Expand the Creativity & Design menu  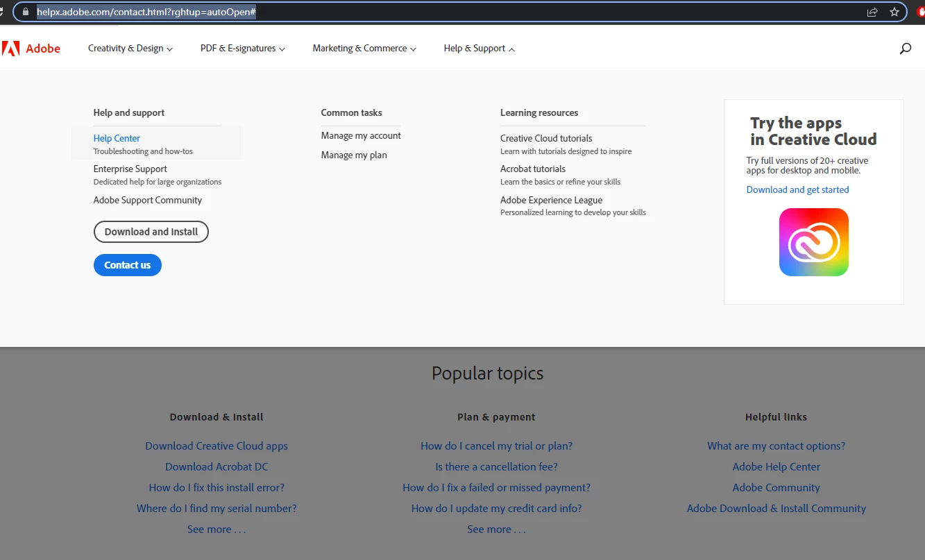[x=130, y=49]
